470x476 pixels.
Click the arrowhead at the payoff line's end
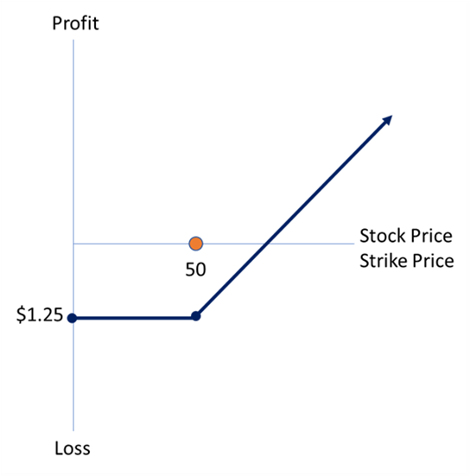[x=387, y=121]
